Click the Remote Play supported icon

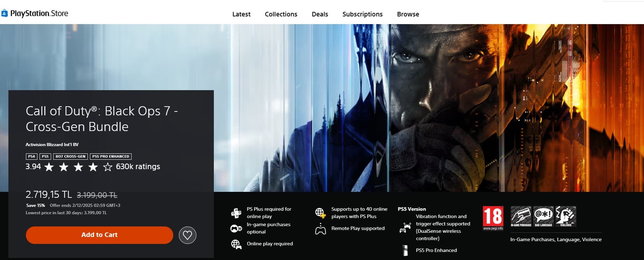321,229
